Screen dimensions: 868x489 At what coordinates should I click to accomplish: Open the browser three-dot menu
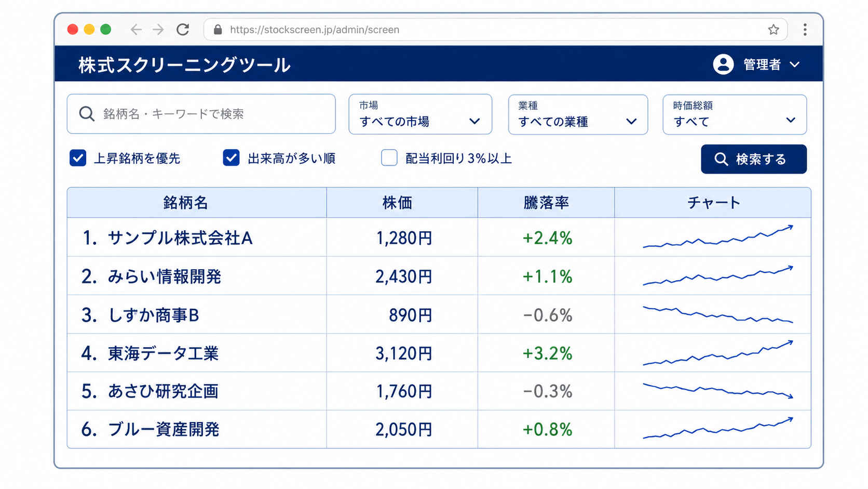coord(805,30)
